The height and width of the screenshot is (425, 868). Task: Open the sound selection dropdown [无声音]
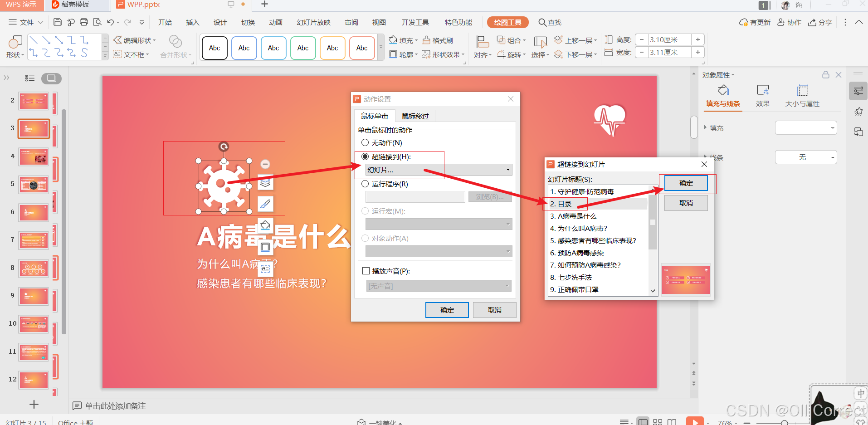pyautogui.click(x=439, y=286)
